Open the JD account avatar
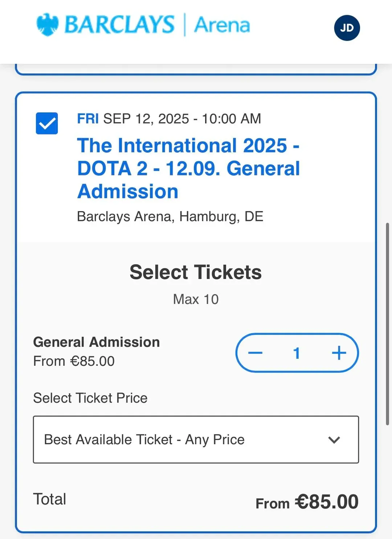The height and width of the screenshot is (539, 392). coord(347,28)
